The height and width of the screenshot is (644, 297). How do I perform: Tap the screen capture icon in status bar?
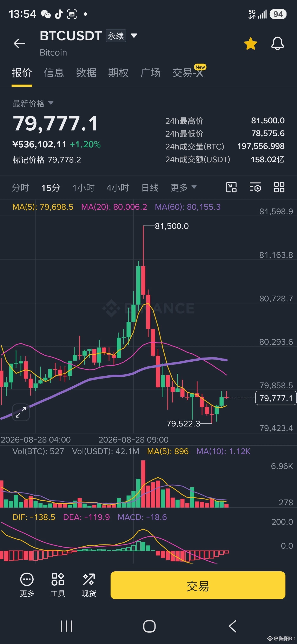[72, 14]
